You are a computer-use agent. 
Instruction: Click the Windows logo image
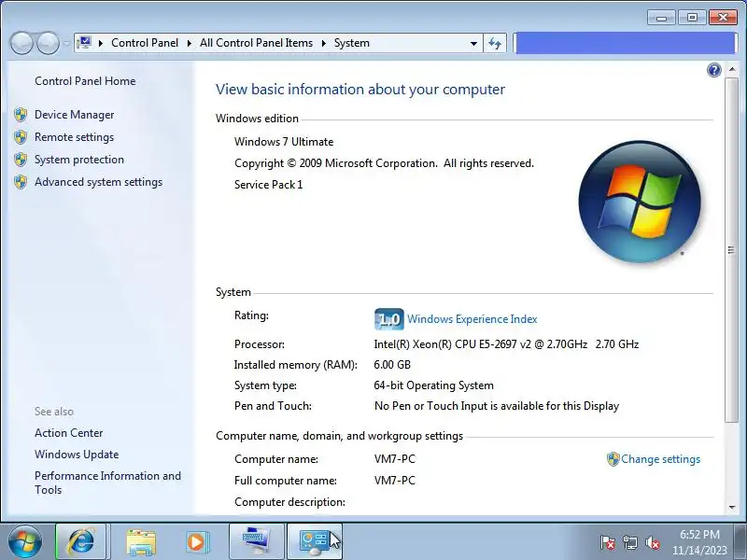pyautogui.click(x=640, y=202)
